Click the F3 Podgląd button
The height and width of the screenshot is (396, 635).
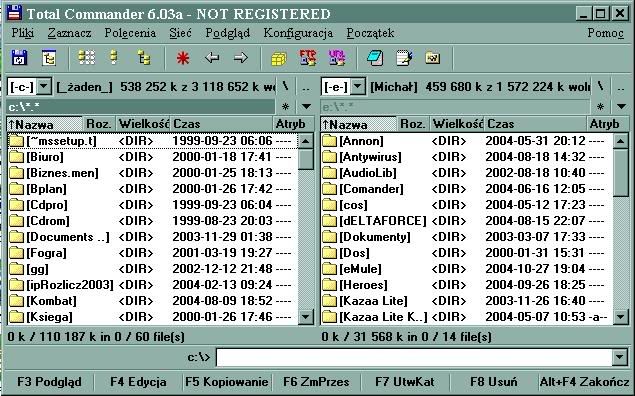click(x=49, y=382)
